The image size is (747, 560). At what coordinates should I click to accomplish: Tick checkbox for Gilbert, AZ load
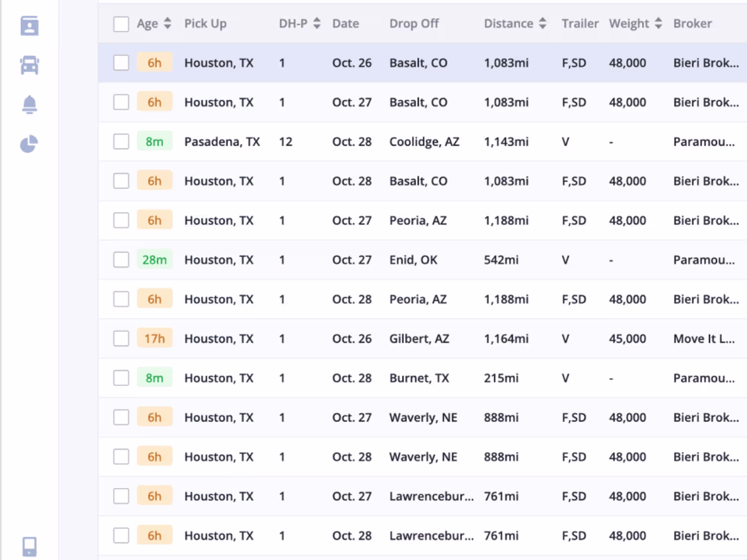pyautogui.click(x=121, y=338)
